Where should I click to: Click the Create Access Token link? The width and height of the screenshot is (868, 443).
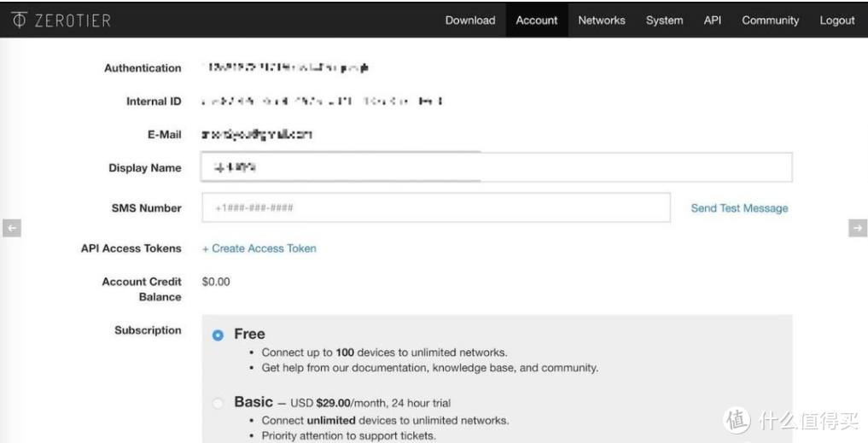259,248
